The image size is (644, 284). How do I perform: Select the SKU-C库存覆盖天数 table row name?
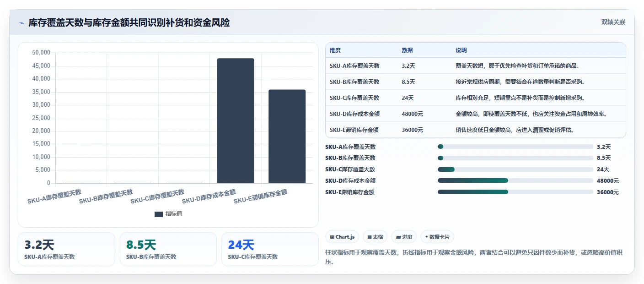354,98
